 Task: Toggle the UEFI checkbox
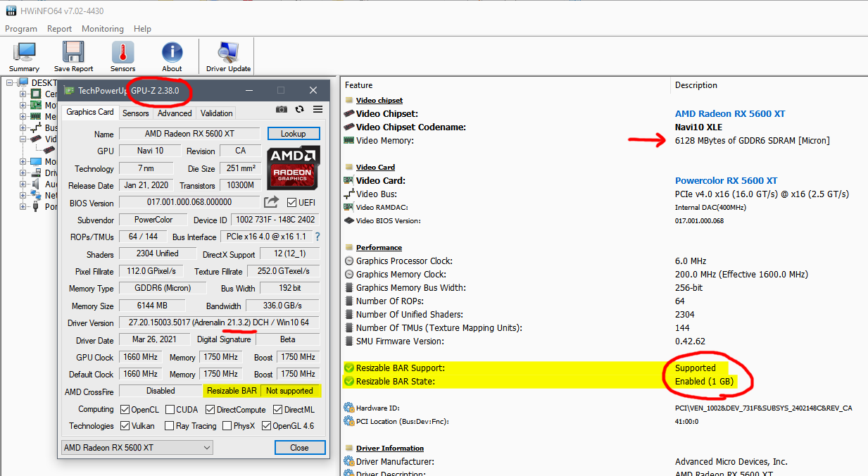coord(291,203)
